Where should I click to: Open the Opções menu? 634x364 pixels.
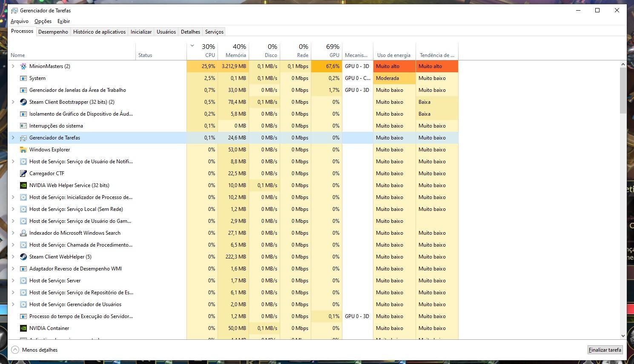[43, 21]
